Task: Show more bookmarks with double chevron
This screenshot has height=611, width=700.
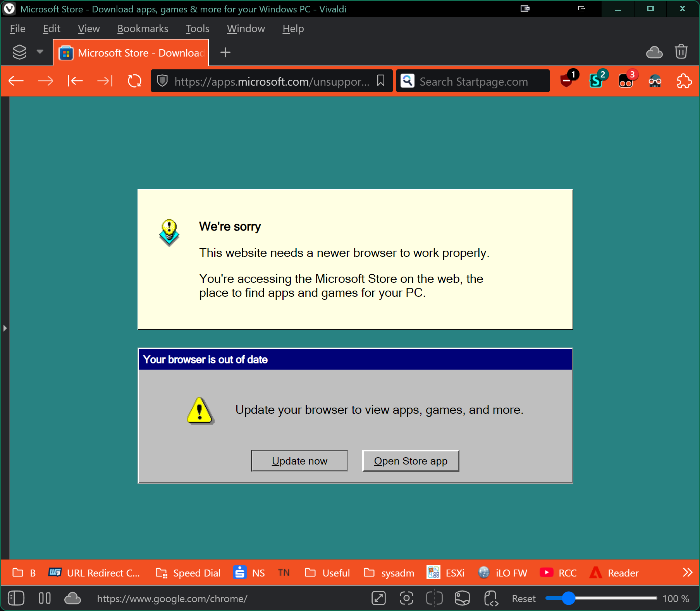Action: pyautogui.click(x=687, y=572)
